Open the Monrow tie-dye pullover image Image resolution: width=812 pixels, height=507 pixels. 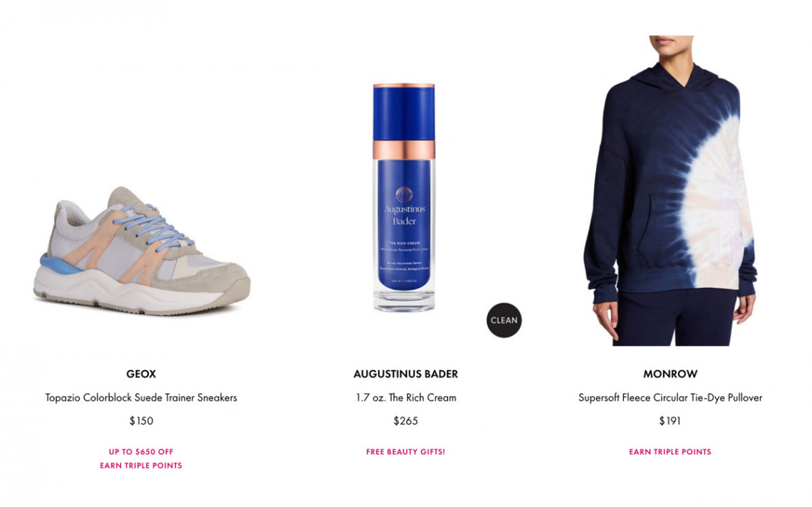(x=670, y=191)
